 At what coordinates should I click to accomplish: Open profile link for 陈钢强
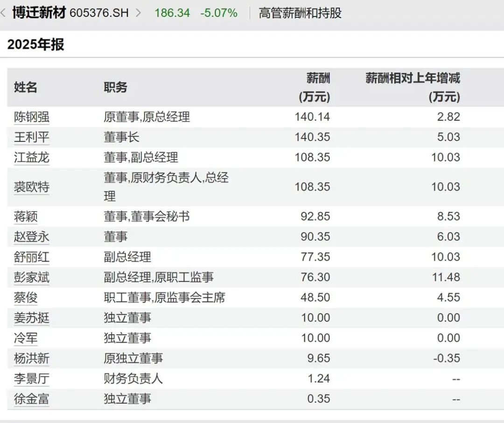click(x=32, y=117)
